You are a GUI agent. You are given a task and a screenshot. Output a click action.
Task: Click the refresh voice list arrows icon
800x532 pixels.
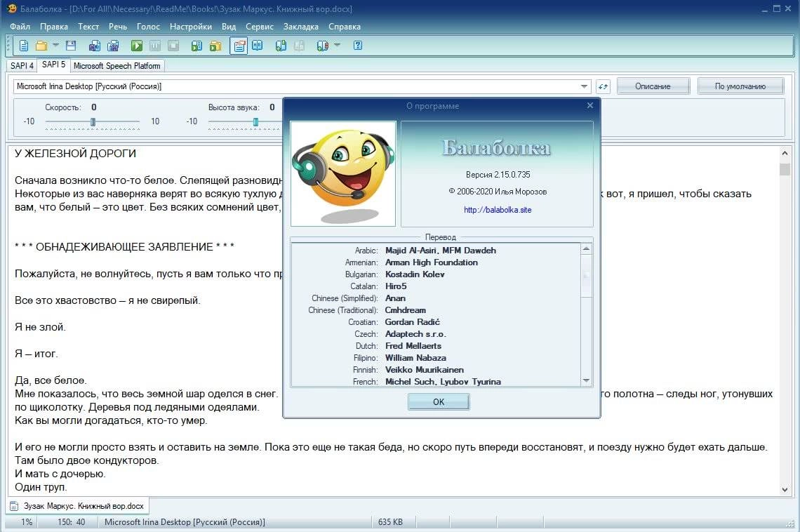[x=603, y=86]
